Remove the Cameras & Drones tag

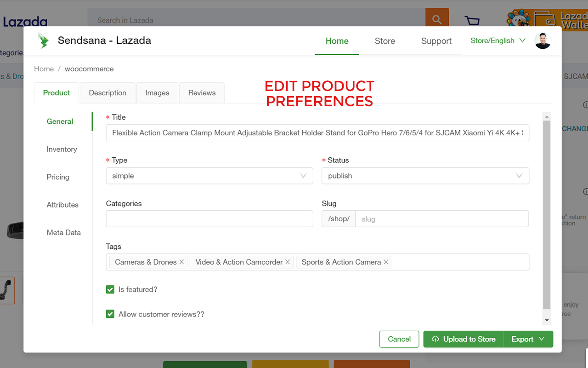181,262
